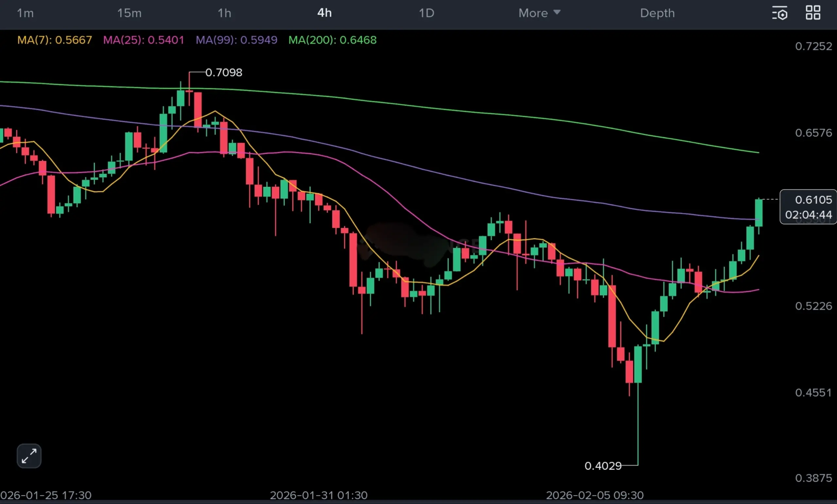The height and width of the screenshot is (504, 837).
Task: Switch to 15m timeframe
Action: point(129,13)
